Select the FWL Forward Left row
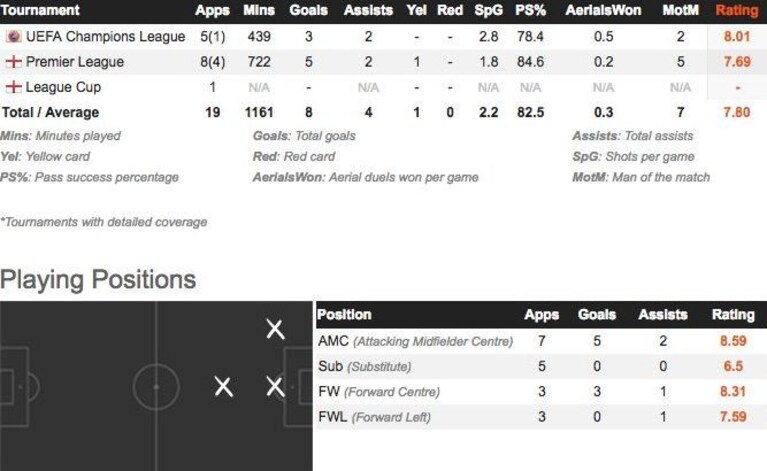The height and width of the screenshot is (471, 767). (x=541, y=417)
